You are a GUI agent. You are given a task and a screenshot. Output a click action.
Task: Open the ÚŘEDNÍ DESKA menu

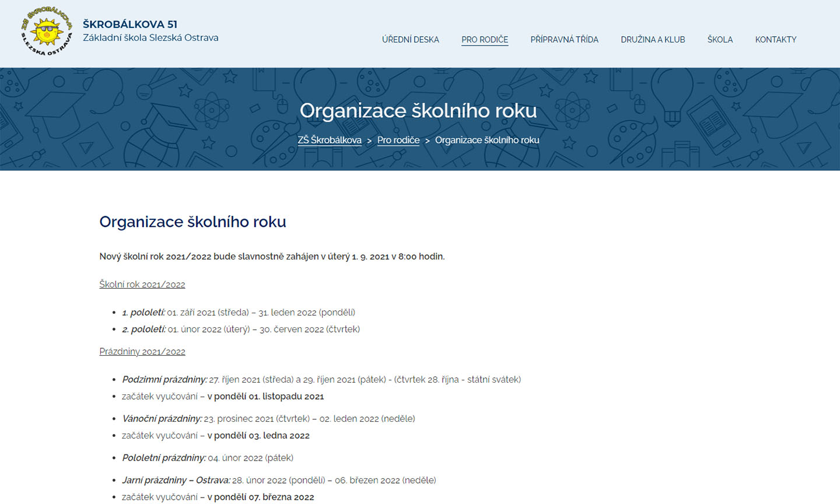click(411, 40)
